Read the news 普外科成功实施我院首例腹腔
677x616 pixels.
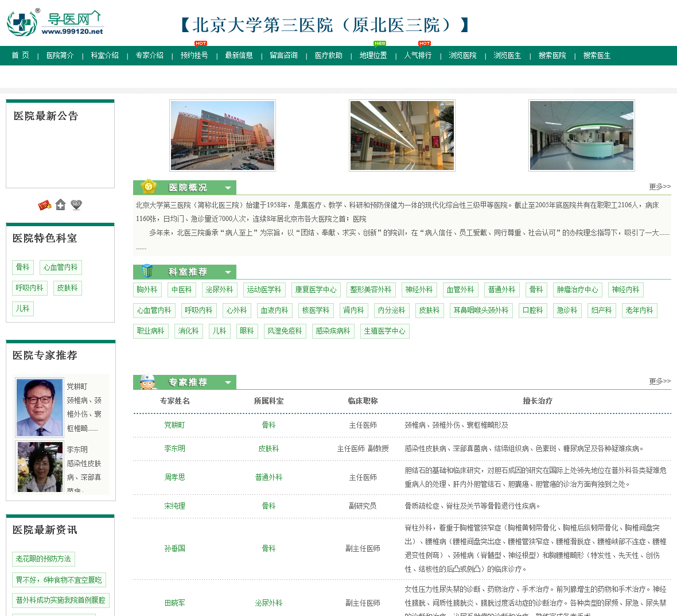click(61, 600)
